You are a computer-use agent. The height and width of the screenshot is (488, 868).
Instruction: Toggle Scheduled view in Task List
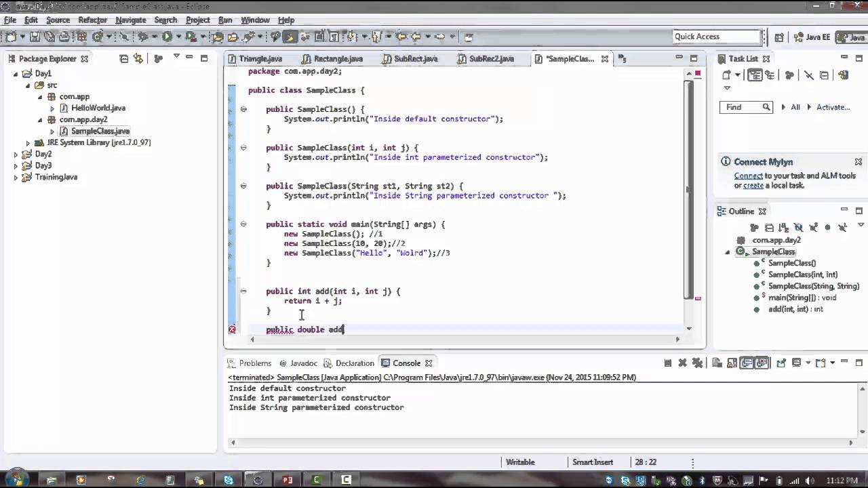click(770, 75)
